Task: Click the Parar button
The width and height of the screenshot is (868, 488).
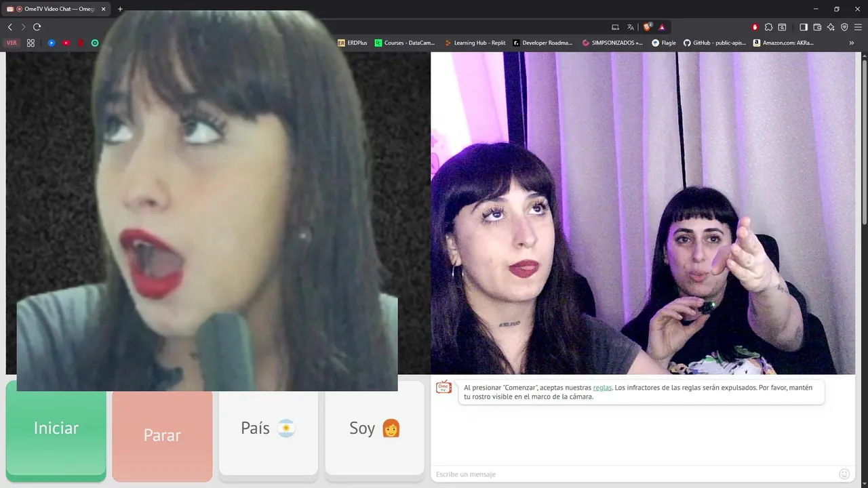Action: (x=162, y=436)
